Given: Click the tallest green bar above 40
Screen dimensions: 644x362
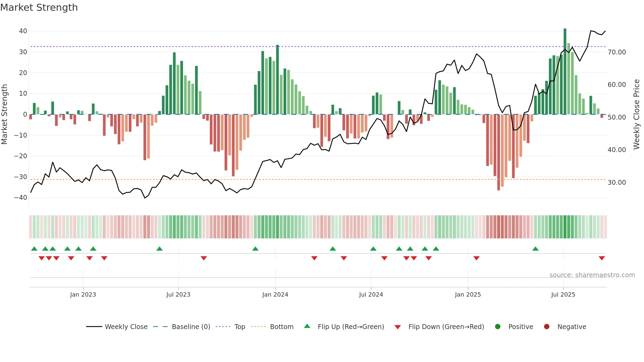Looking at the screenshot, I should tap(565, 71).
